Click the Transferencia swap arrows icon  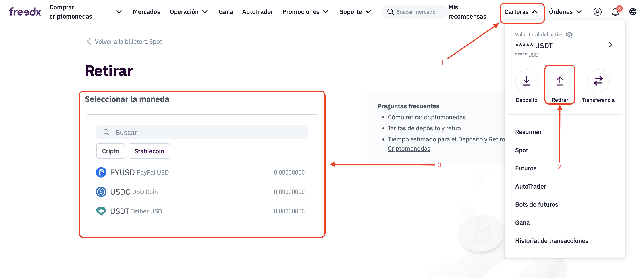click(x=598, y=81)
